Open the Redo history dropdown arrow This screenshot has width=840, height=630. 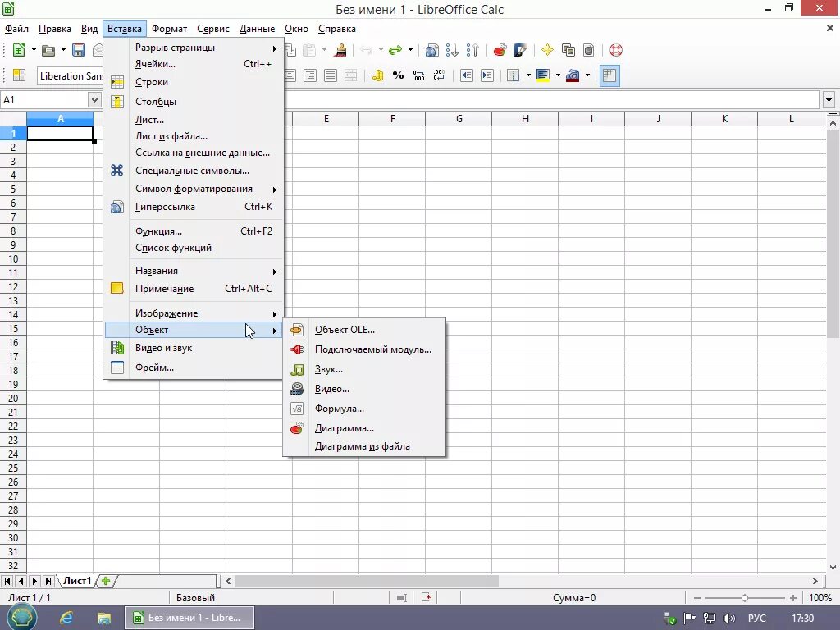(x=410, y=50)
